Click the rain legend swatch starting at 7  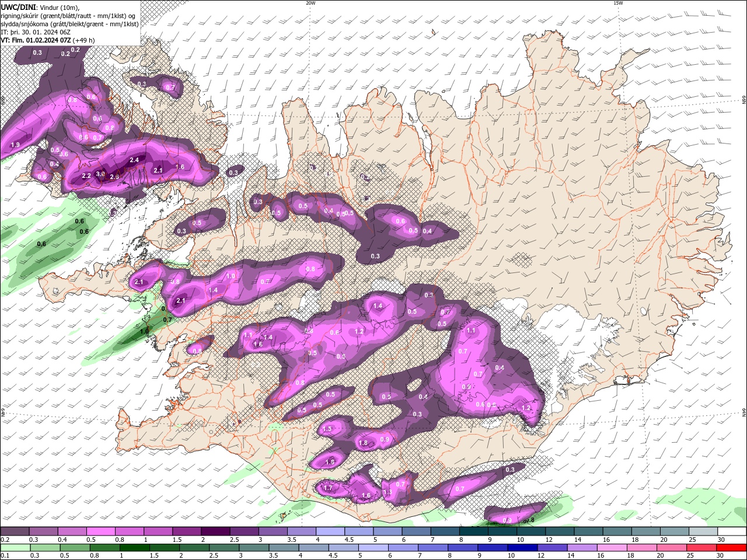tap(432, 548)
